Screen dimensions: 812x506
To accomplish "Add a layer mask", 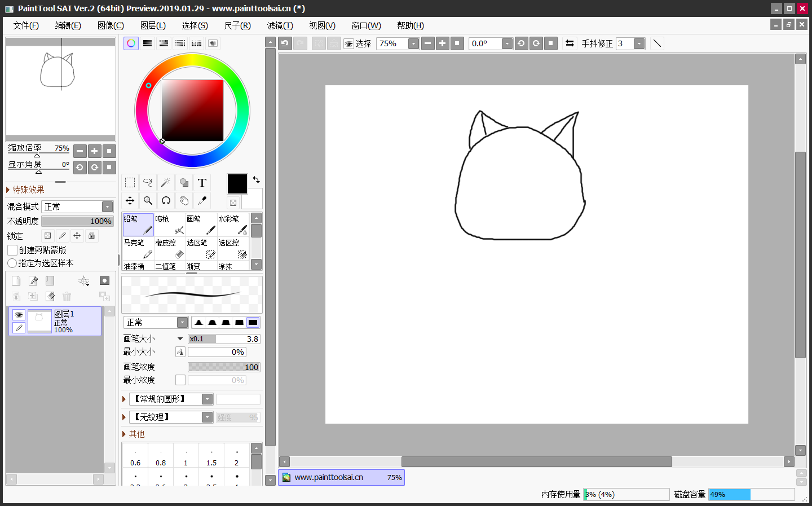I will (x=104, y=281).
